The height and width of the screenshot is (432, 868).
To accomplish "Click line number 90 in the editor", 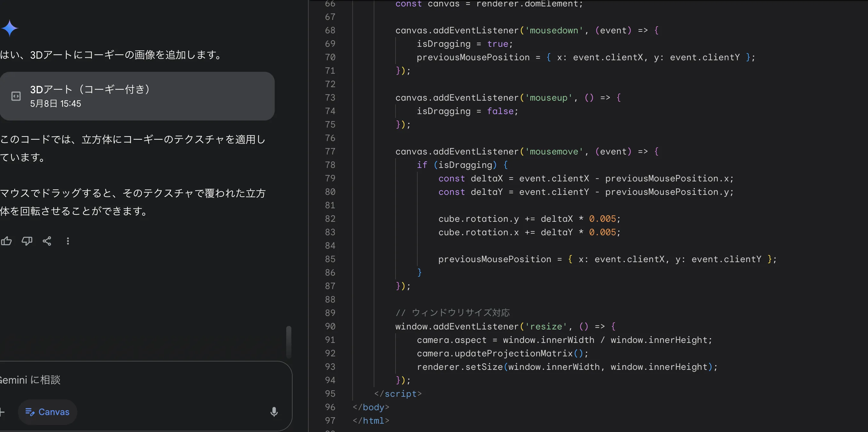I will tap(330, 326).
